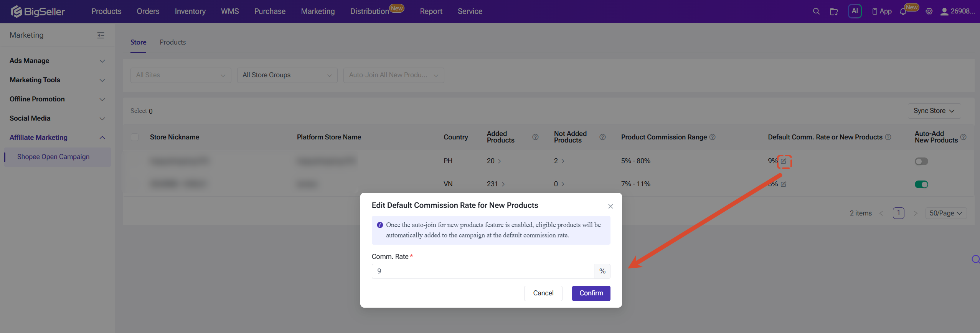Click page number 1 button
The width and height of the screenshot is (980, 333).
click(898, 213)
